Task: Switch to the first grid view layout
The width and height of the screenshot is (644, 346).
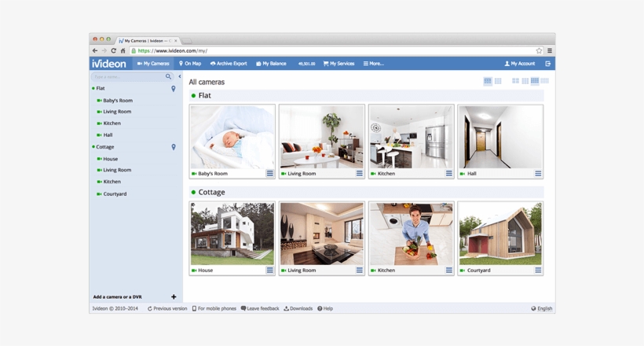Action: [x=515, y=81]
